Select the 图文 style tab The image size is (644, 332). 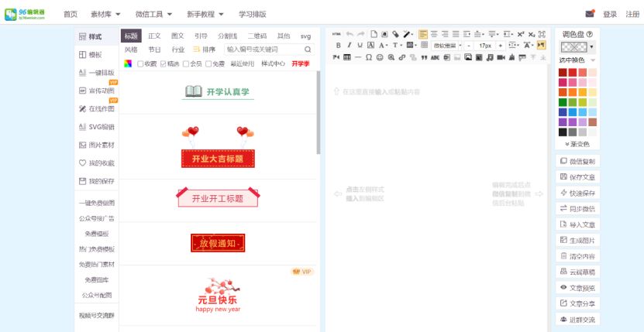177,36
